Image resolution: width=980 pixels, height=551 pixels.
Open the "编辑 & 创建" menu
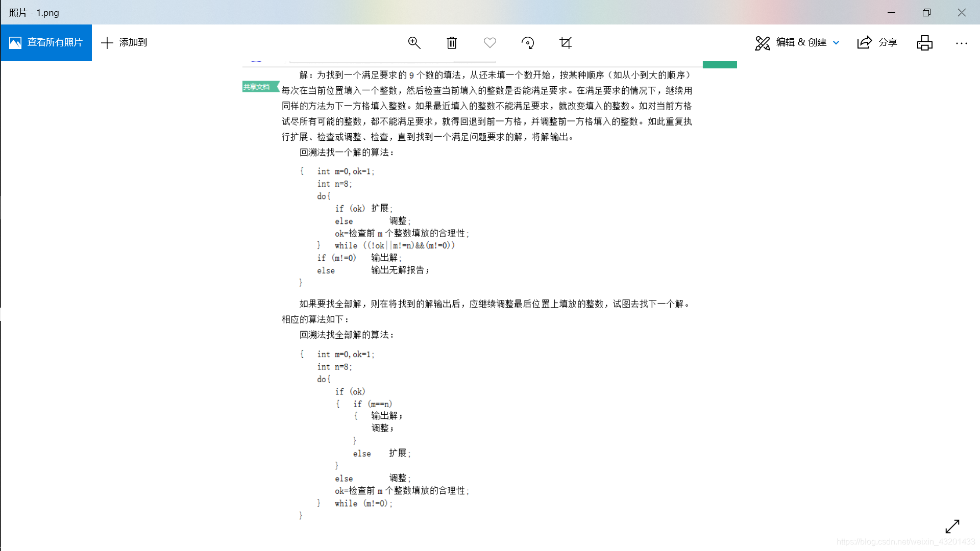click(797, 43)
